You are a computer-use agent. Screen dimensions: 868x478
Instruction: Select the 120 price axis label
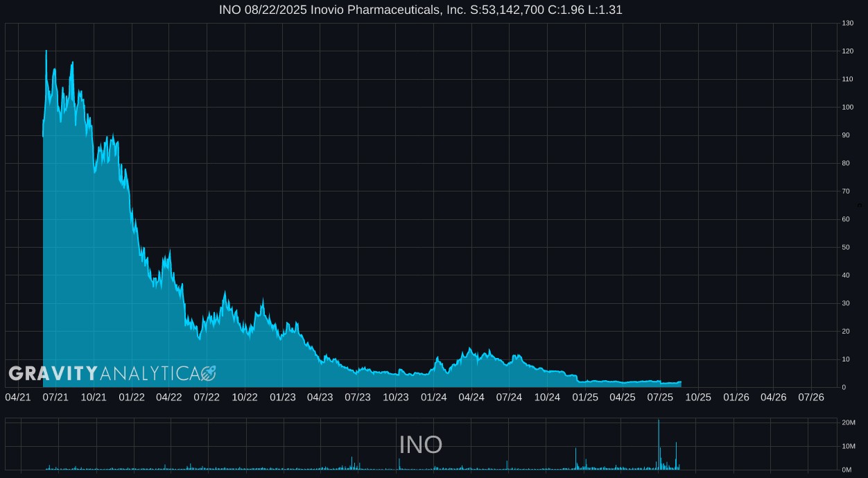(x=848, y=51)
